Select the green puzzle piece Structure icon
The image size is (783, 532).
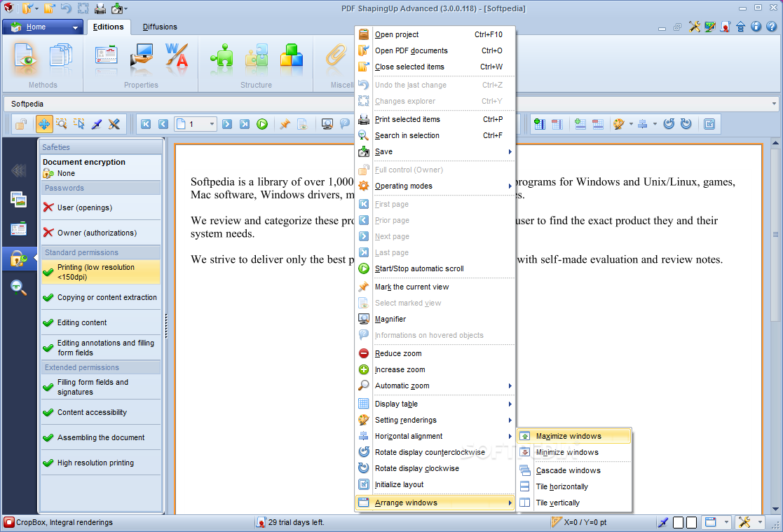click(222, 57)
